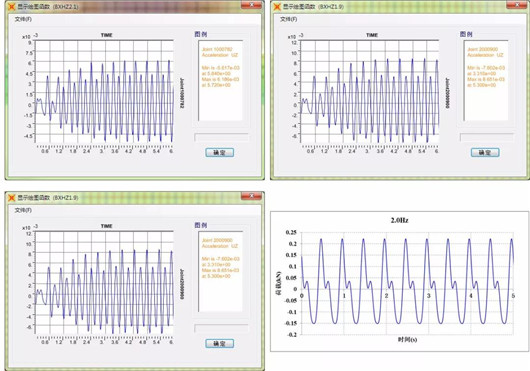Click the empty field below legend in BXHZ2.1

pyautogui.click(x=221, y=137)
